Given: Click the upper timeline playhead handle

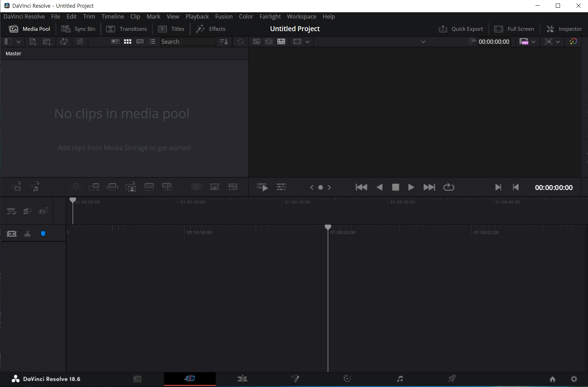Looking at the screenshot, I should (72, 200).
